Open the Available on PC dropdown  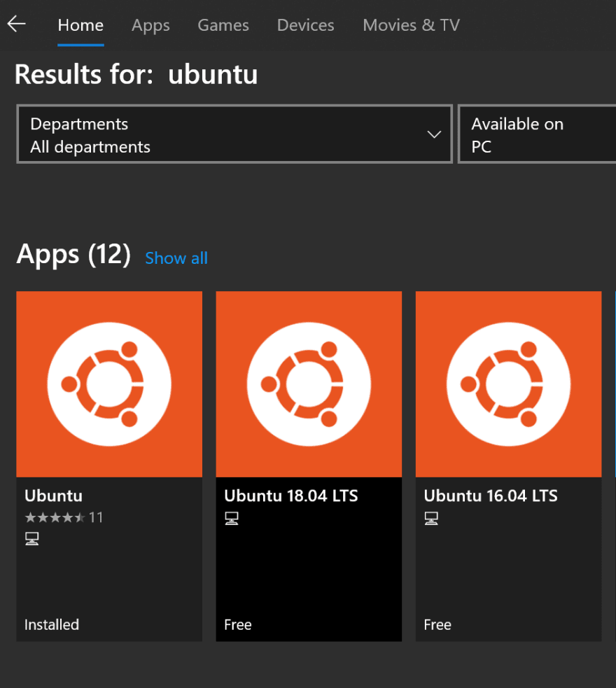coord(537,134)
